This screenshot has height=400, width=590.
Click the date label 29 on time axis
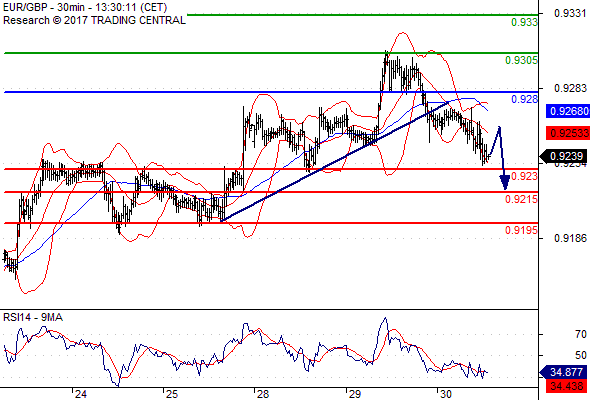[x=354, y=394]
